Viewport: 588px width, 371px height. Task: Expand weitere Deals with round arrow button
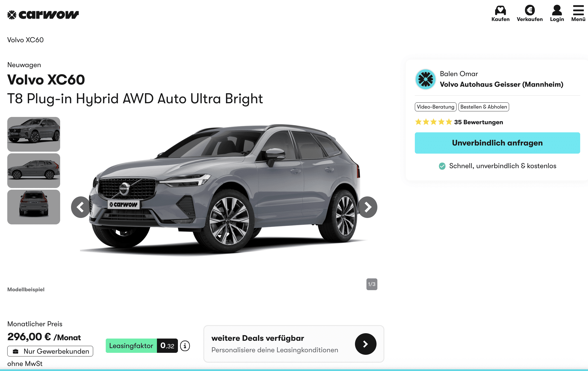coord(366,344)
